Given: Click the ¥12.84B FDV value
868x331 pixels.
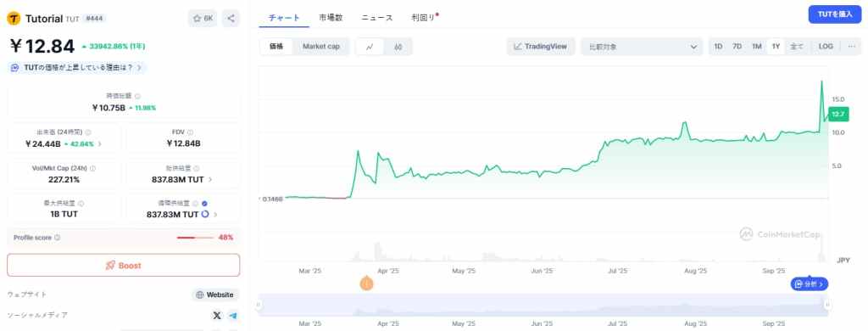Looking at the screenshot, I should [183, 143].
